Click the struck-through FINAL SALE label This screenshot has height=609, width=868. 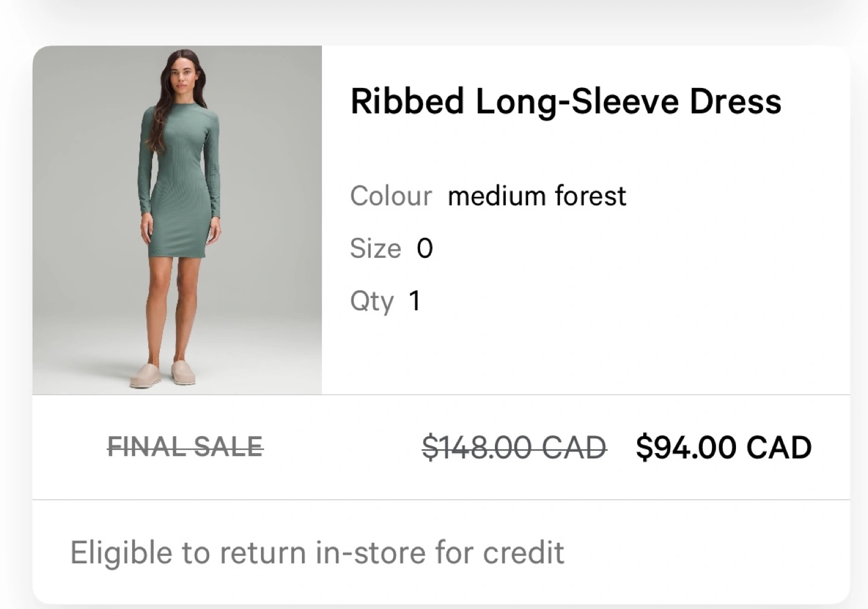point(185,447)
